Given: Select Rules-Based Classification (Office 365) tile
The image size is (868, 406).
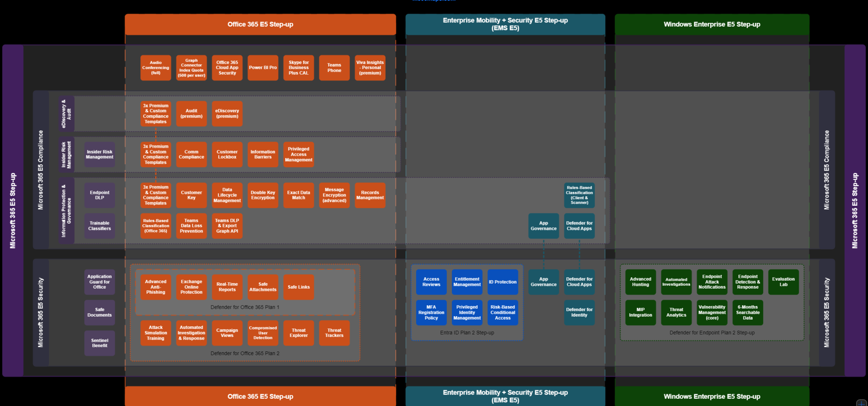Looking at the screenshot, I should (x=156, y=226).
